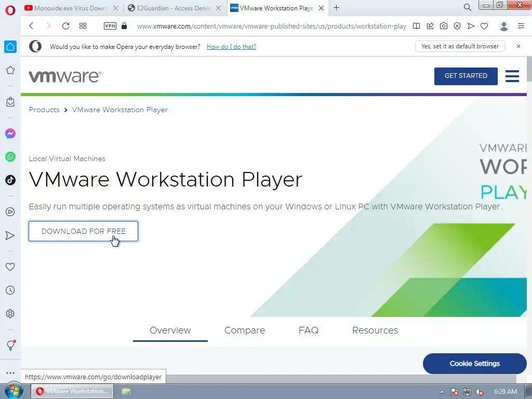Click the page vertical scrollbar thumb
This screenshot has height=399, width=532.
[x=529, y=69]
